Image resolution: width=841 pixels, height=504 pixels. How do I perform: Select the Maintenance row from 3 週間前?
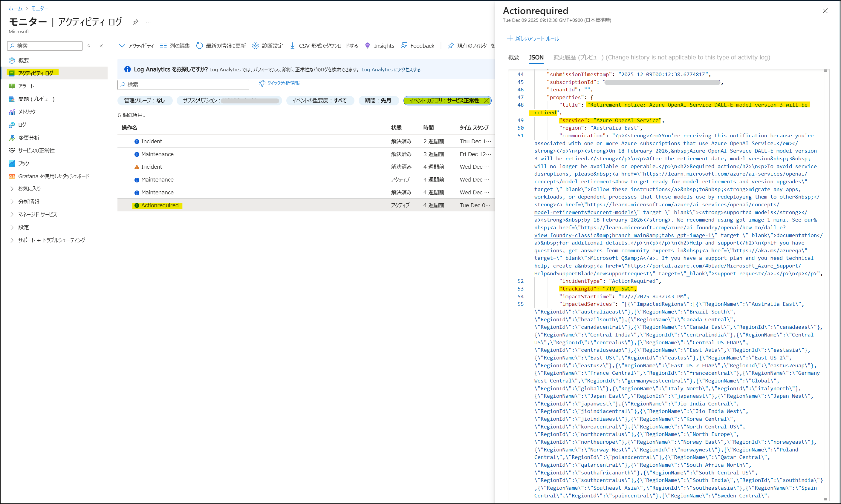point(306,154)
